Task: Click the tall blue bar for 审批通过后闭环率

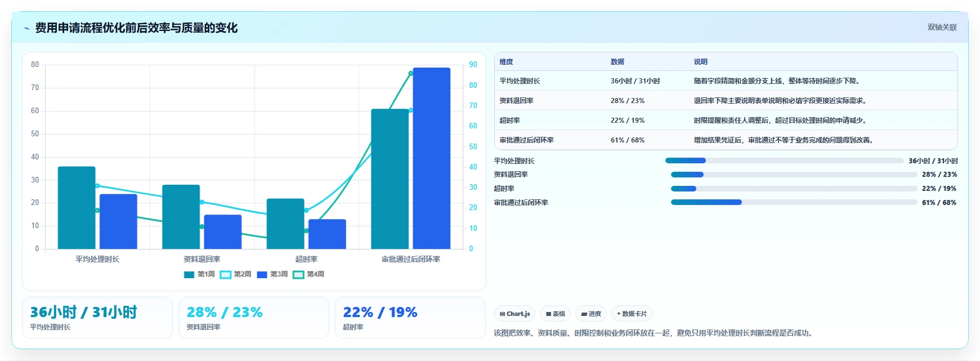Action: 432,158
